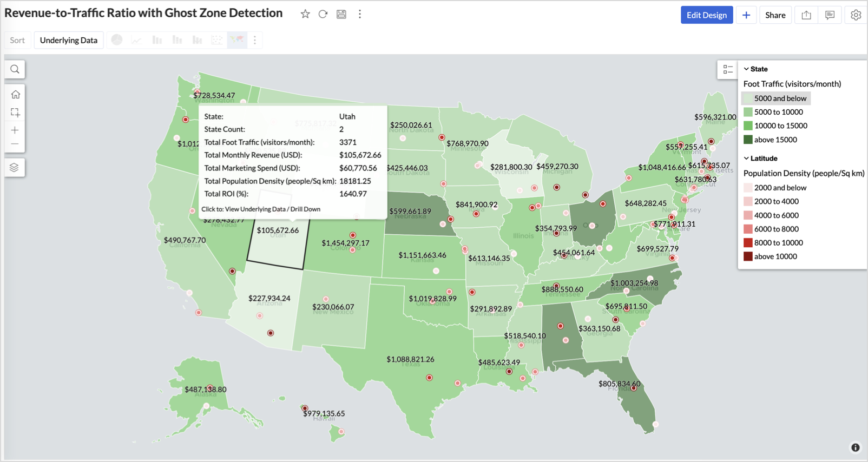
Task: Open the Underlying Data view
Action: point(69,40)
